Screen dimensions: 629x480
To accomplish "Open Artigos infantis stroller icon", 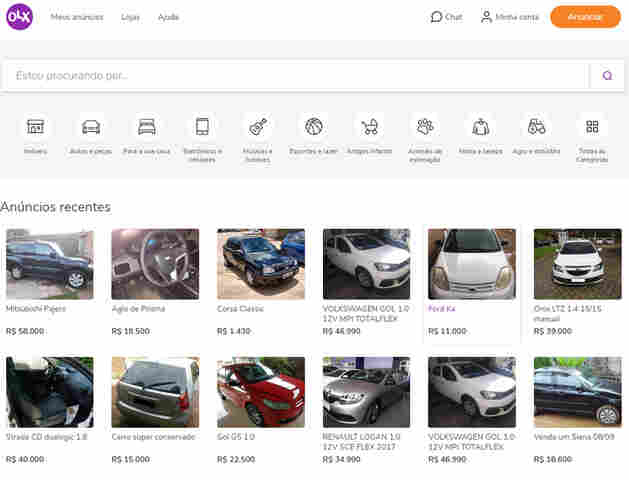I will pos(370,127).
